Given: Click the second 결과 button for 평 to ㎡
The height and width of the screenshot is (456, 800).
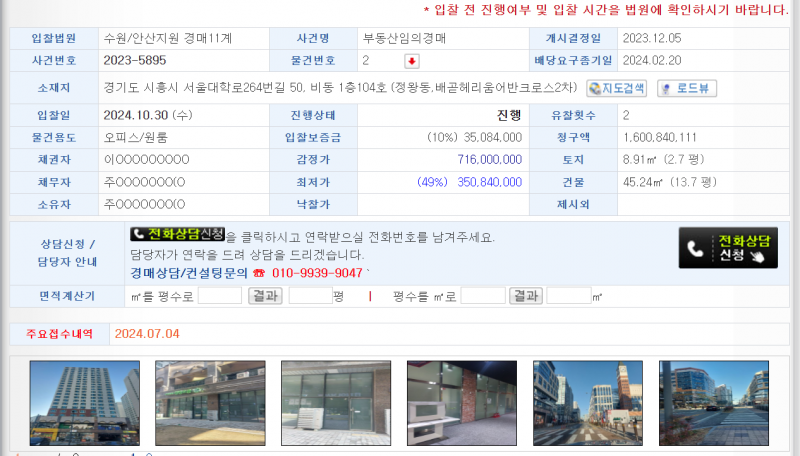Looking at the screenshot, I should (526, 296).
